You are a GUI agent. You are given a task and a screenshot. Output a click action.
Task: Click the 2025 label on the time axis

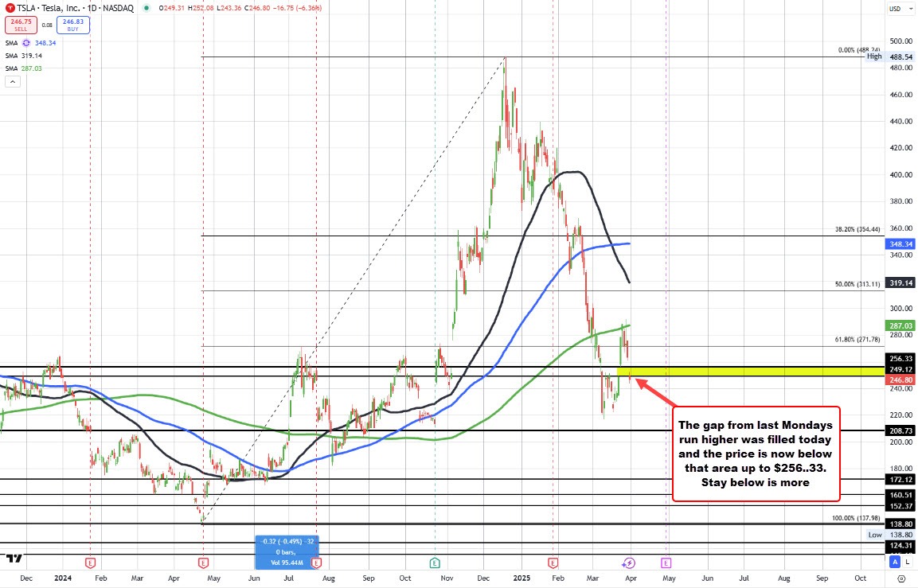(x=521, y=578)
